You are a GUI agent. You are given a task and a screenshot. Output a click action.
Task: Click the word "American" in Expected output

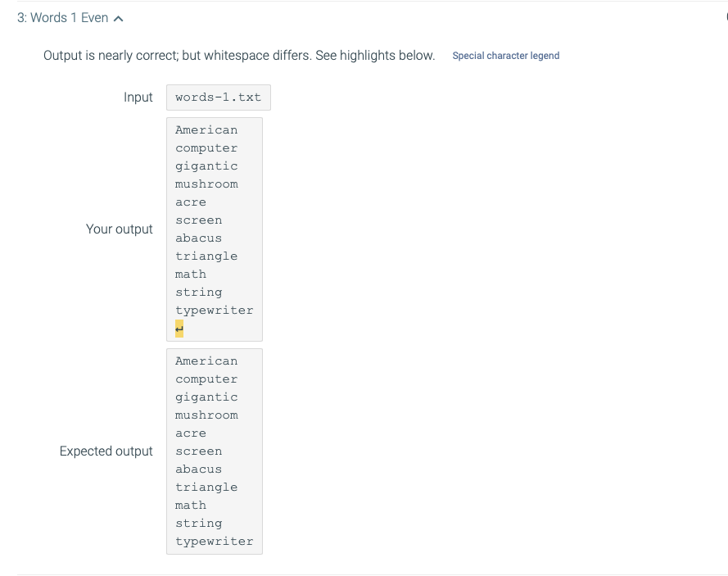click(206, 361)
